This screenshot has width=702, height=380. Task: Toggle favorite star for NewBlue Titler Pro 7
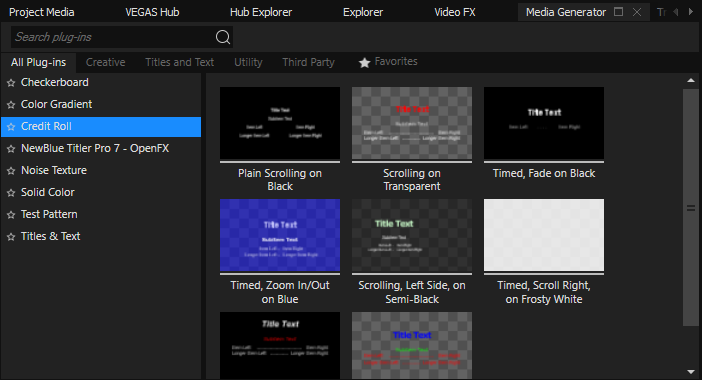click(x=11, y=149)
